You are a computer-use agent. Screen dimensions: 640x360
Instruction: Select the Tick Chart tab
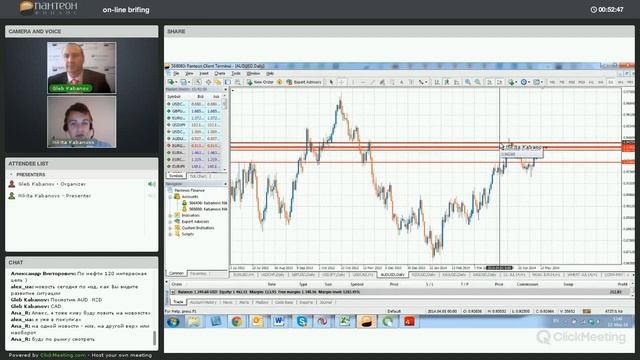pyautogui.click(x=199, y=176)
